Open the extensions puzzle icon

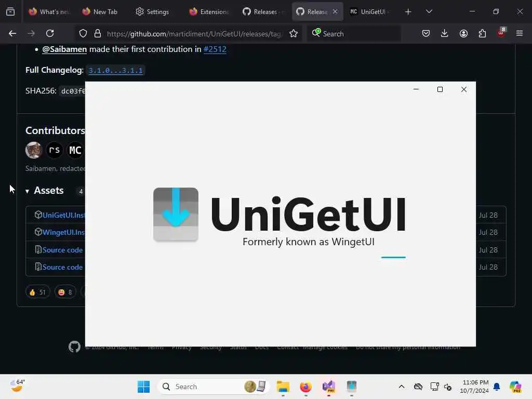tap(482, 33)
